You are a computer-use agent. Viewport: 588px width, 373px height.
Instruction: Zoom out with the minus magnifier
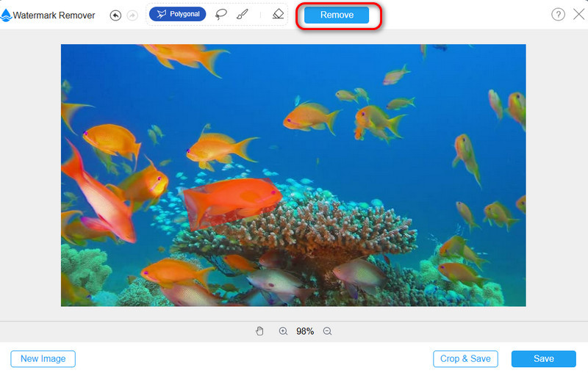tap(328, 331)
